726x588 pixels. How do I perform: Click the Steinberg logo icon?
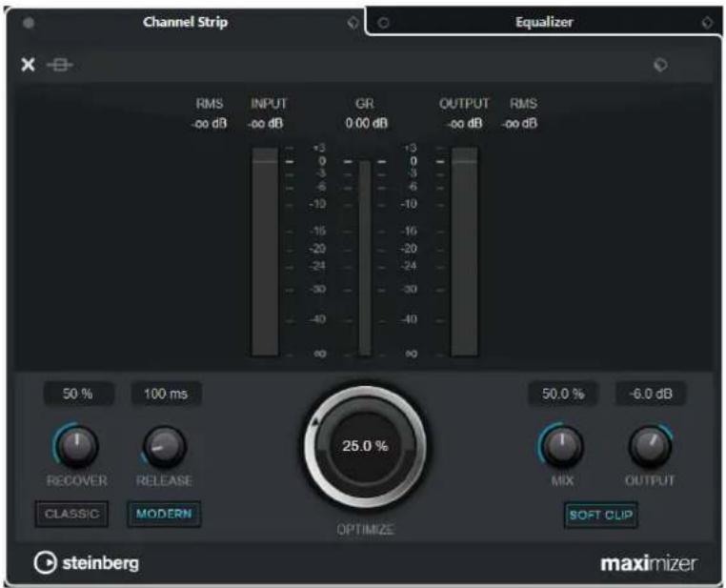click(x=46, y=562)
